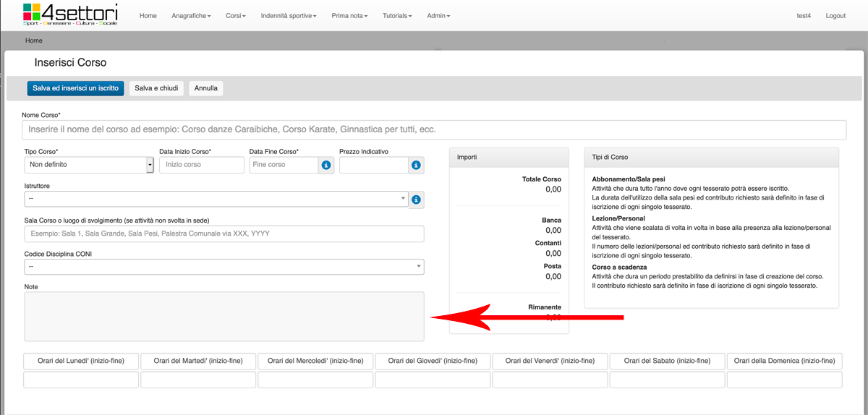868x415 pixels.
Task: Click info icon next to Data Fine Corso
Action: point(325,165)
